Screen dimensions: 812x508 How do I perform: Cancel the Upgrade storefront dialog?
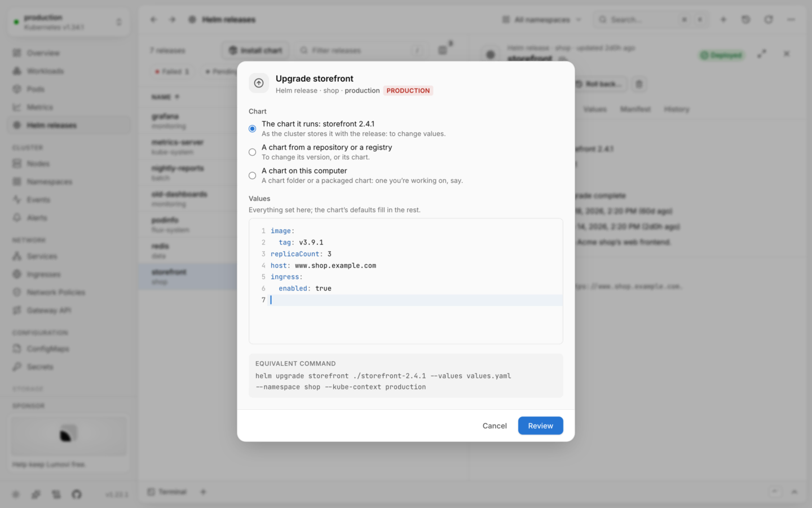(x=495, y=426)
